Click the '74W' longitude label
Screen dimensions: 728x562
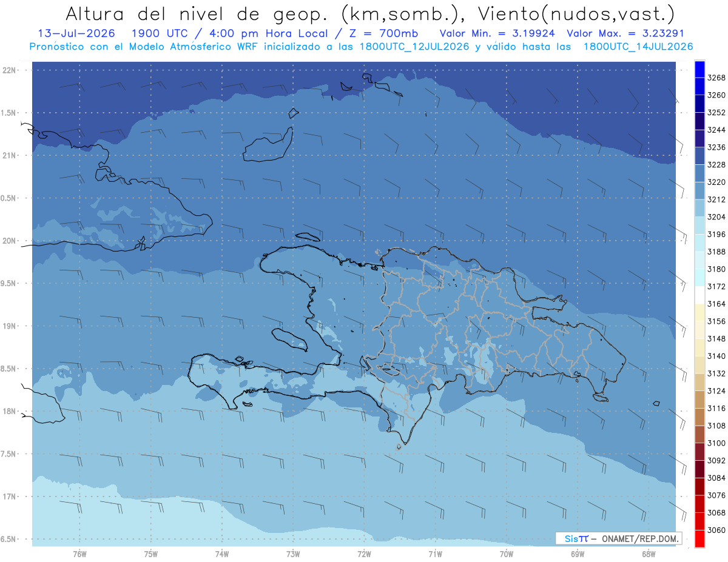click(x=222, y=554)
